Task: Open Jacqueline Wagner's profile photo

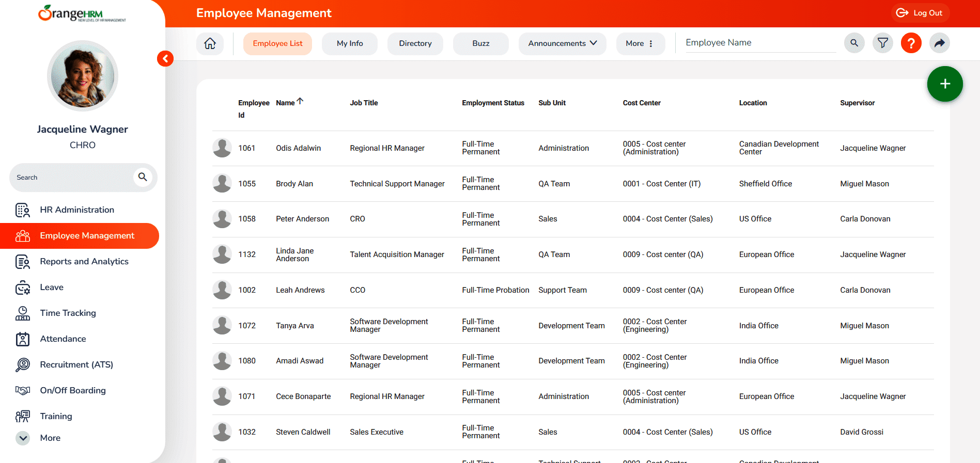Action: [83, 76]
